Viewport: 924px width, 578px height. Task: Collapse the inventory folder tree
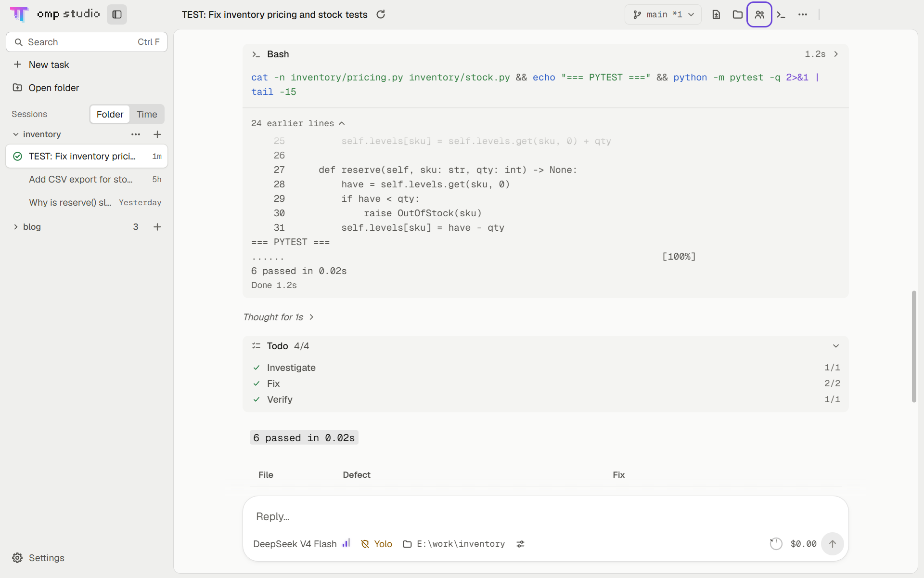(x=16, y=134)
